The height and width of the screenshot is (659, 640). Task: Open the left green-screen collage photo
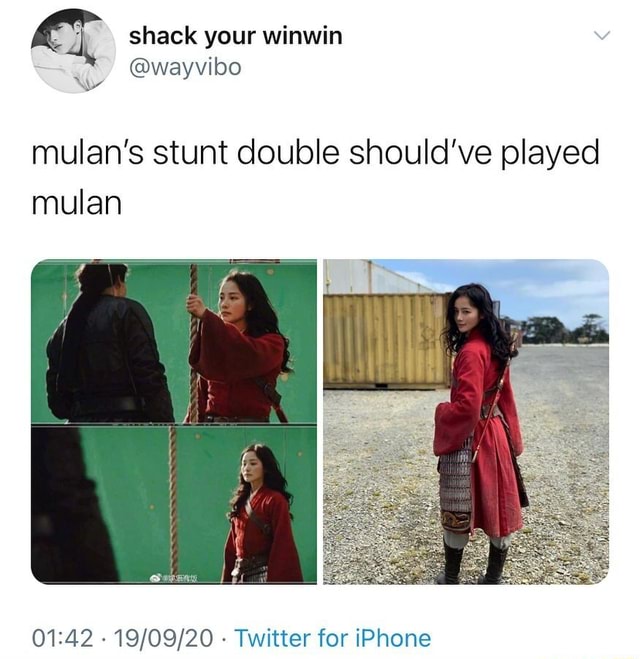[174, 422]
